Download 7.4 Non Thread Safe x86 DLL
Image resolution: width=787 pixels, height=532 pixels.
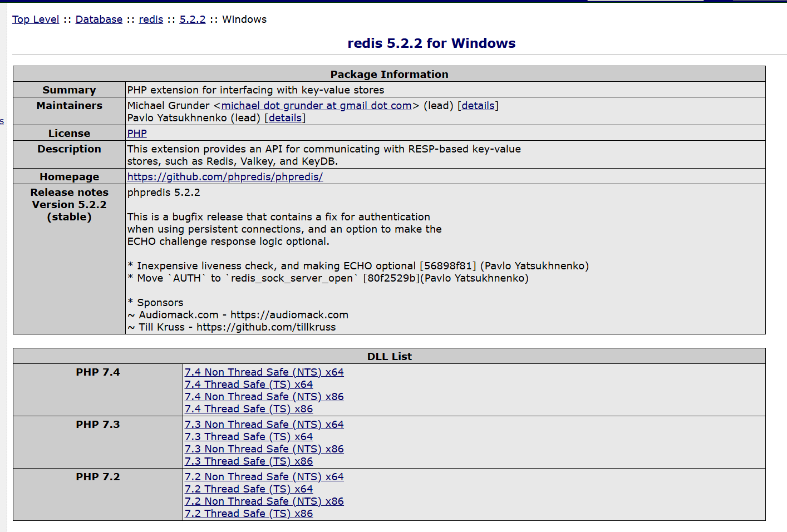coord(264,397)
